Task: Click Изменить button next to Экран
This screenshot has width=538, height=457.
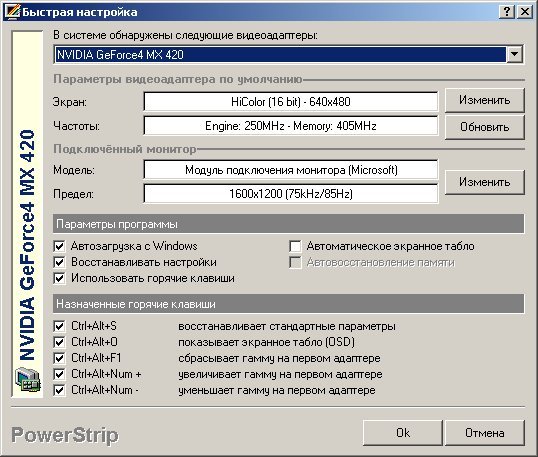Action: [x=484, y=100]
